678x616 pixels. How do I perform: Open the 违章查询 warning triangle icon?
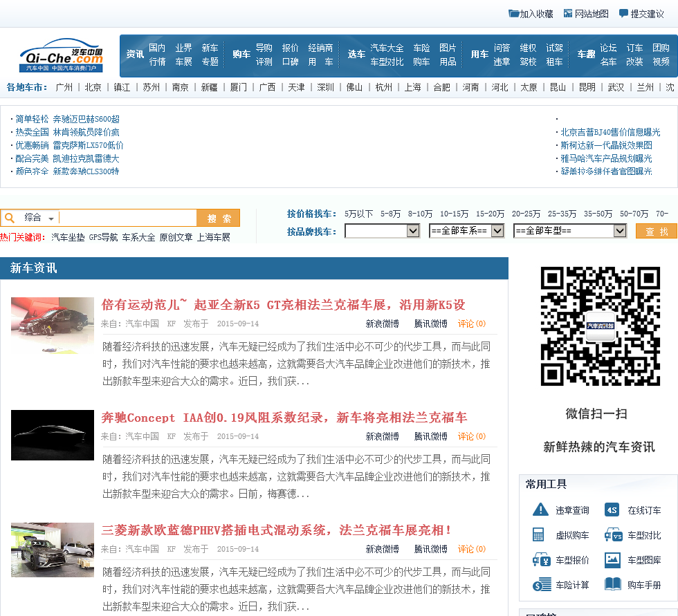540,510
